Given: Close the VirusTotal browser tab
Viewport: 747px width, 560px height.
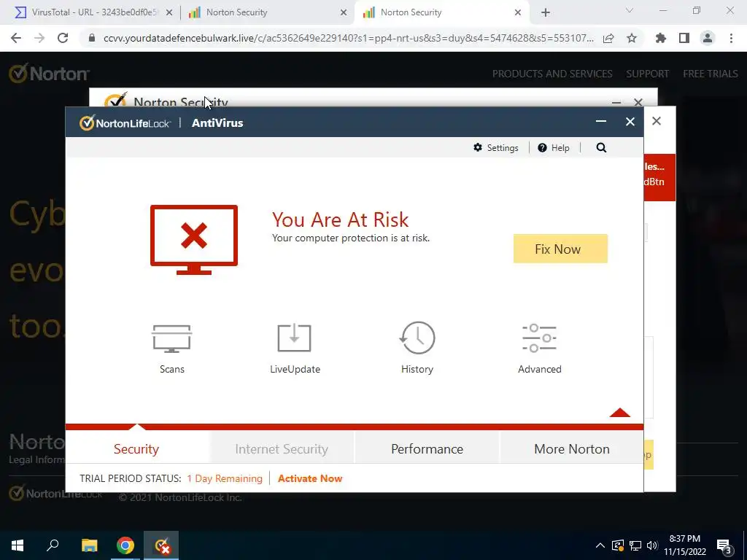Looking at the screenshot, I should tap(169, 13).
